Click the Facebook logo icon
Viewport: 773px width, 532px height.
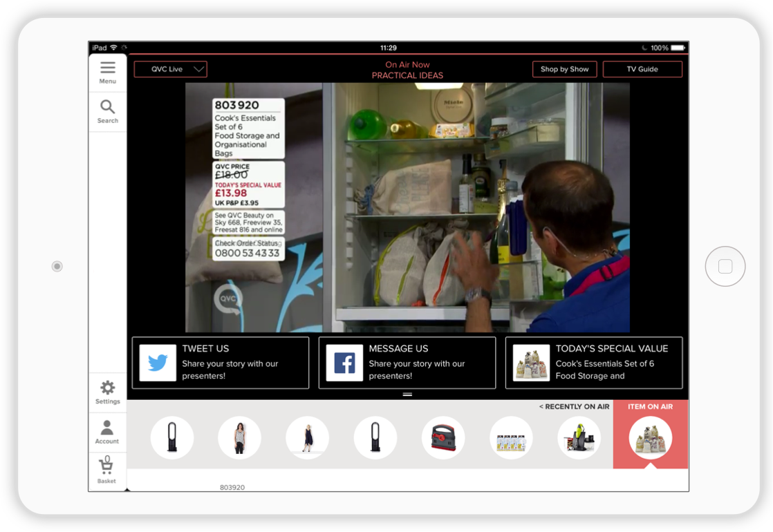[x=344, y=363]
